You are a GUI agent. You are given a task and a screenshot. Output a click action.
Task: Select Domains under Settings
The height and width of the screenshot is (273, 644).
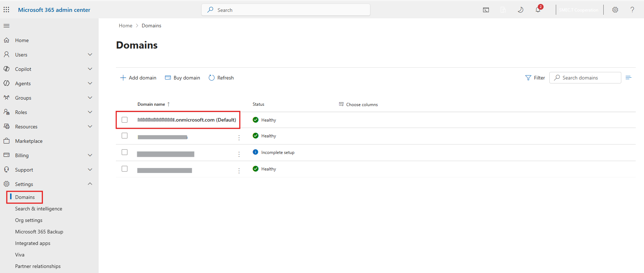[25, 197]
